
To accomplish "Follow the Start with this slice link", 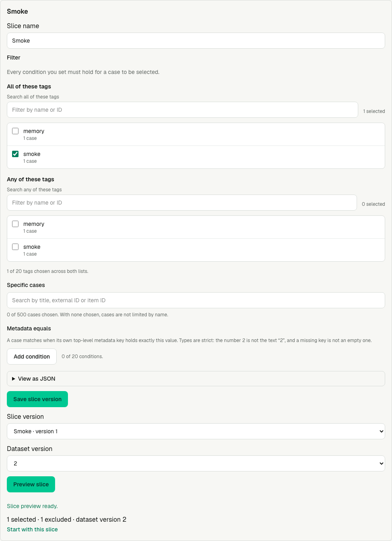I will [32, 529].
